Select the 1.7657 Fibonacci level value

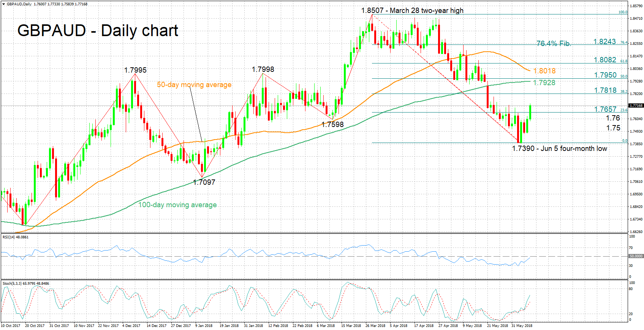[605, 109]
